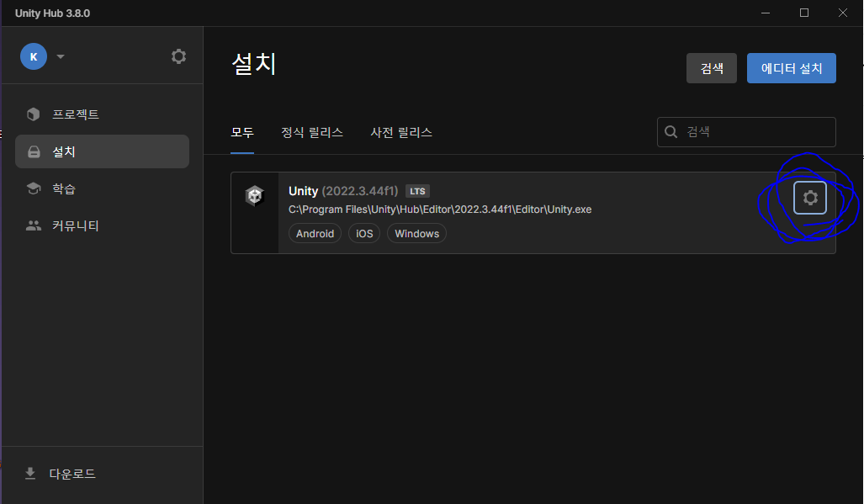This screenshot has height=504, width=864.
Task: Click the LTS badge
Action: pyautogui.click(x=417, y=191)
